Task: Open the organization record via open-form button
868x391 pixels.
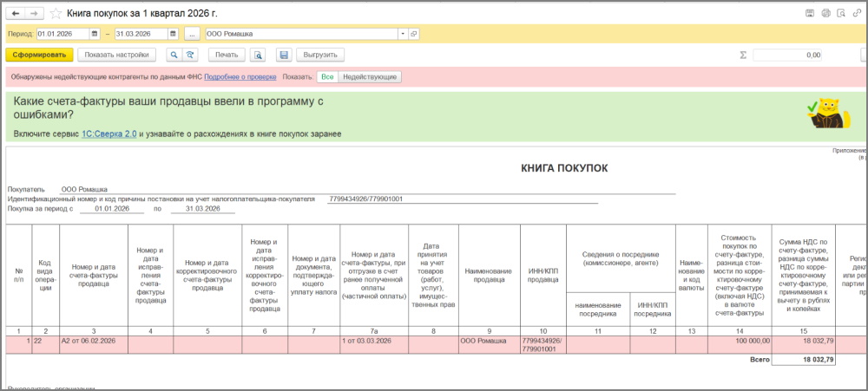Action: (x=414, y=34)
